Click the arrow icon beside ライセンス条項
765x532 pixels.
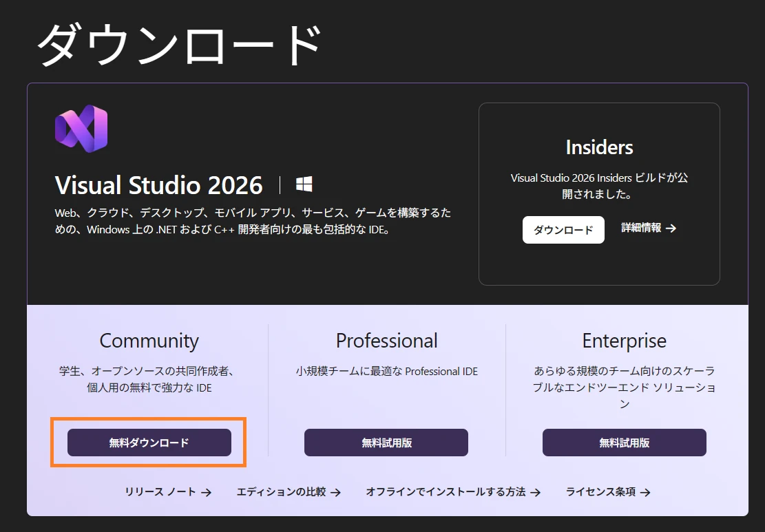pos(645,492)
